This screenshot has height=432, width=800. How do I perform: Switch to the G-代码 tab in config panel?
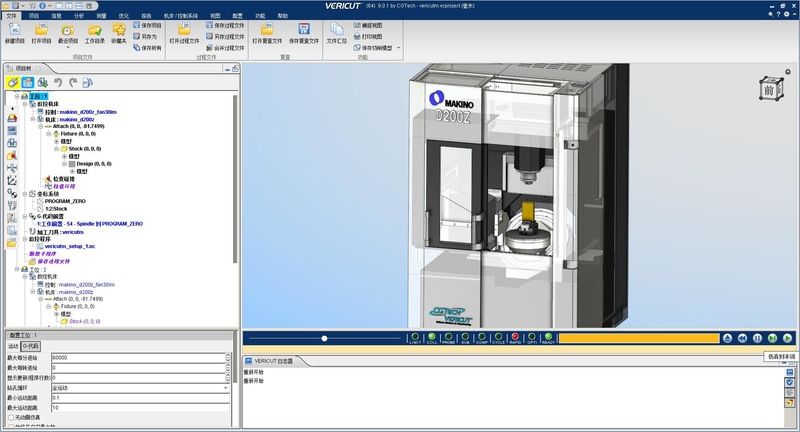point(31,346)
